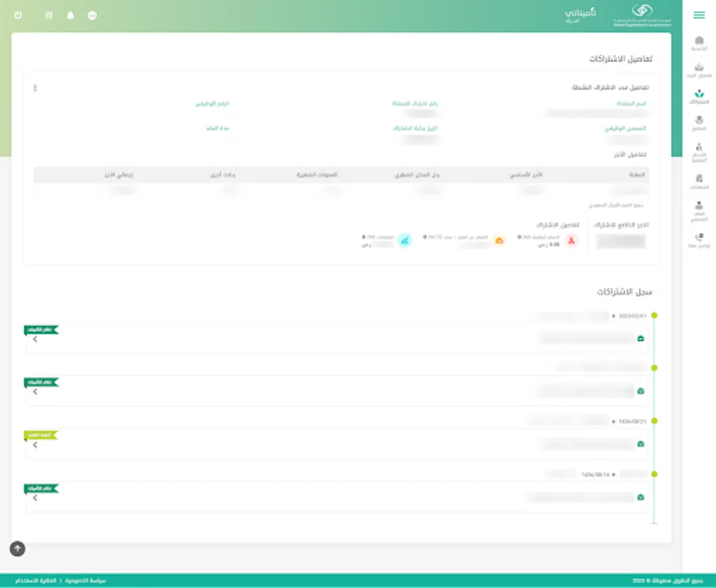716x588 pixels.
Task: Open the hamburger menu in the sidebar
Action: (x=698, y=15)
